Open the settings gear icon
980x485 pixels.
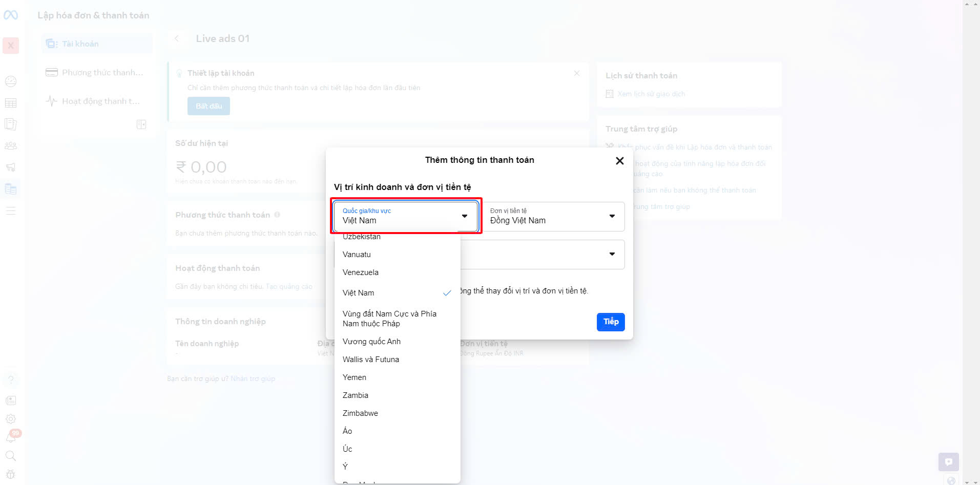click(11, 419)
